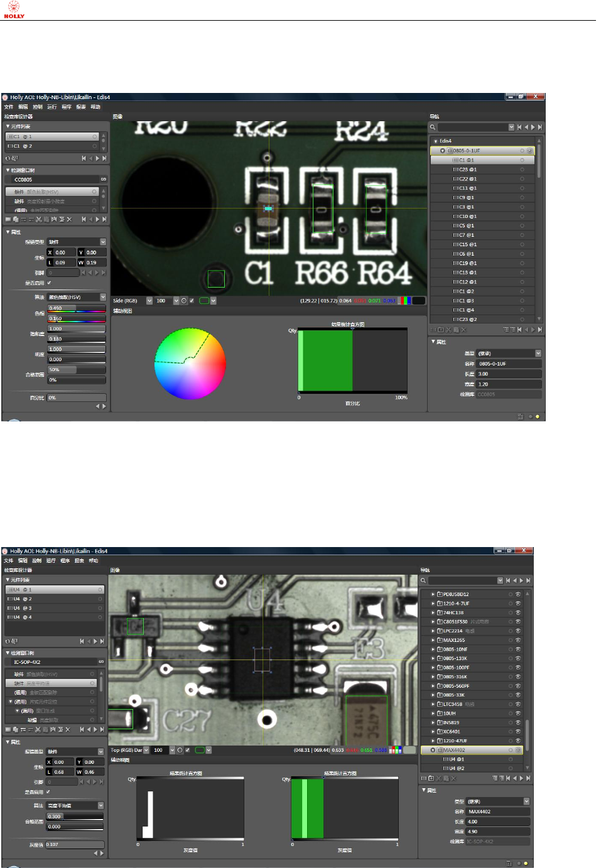The width and height of the screenshot is (601, 868).
Task: Open 编辑 menu in upper Holly AOI window
Action: pos(23,107)
